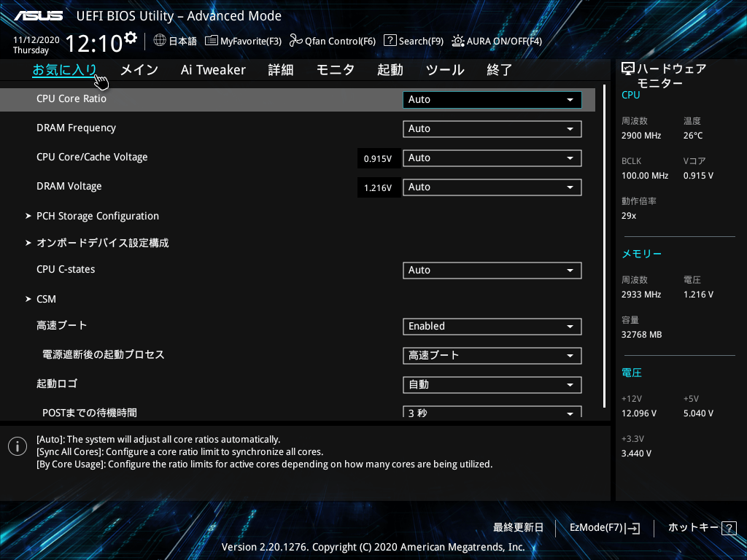747x560 pixels.
Task: Click the settings gear beside the clock
Action: tap(131, 38)
